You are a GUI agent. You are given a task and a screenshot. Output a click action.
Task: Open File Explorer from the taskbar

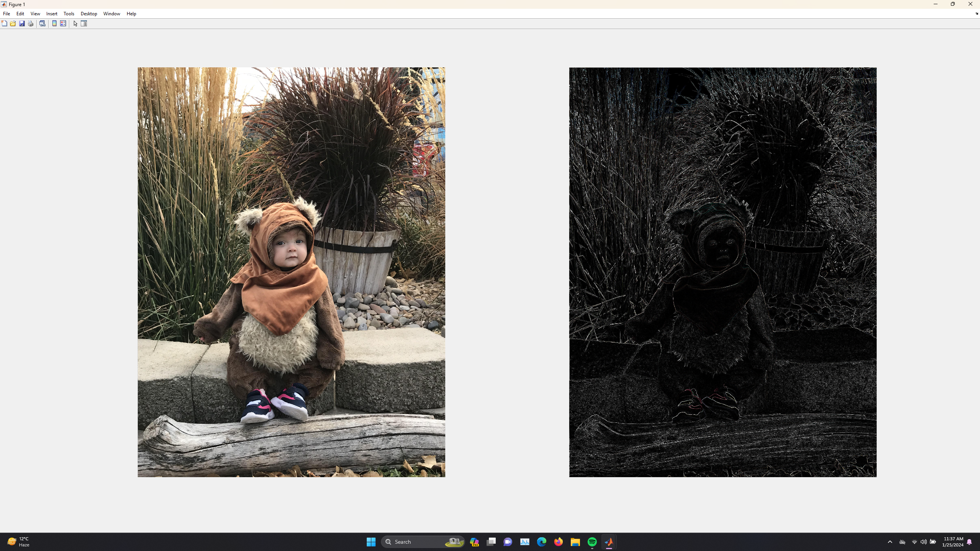coord(575,542)
